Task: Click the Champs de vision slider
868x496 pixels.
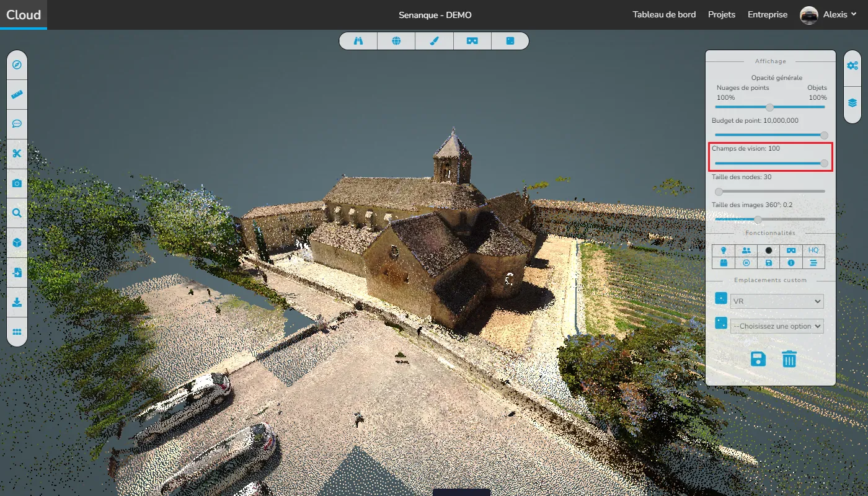Action: (770, 163)
